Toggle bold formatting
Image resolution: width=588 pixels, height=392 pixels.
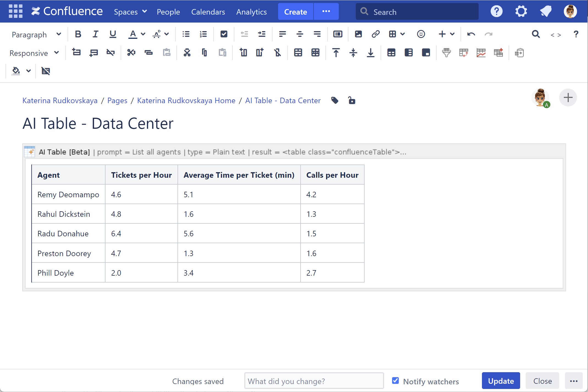point(78,34)
